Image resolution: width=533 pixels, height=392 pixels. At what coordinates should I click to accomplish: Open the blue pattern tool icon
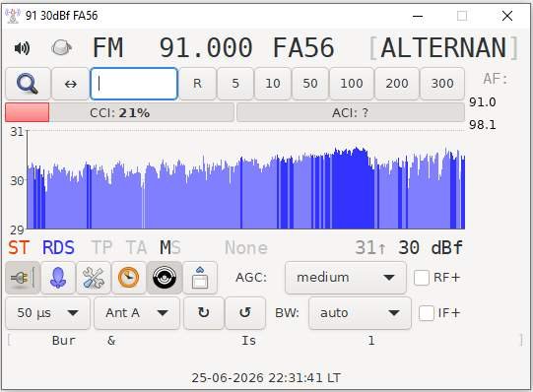coord(58,278)
